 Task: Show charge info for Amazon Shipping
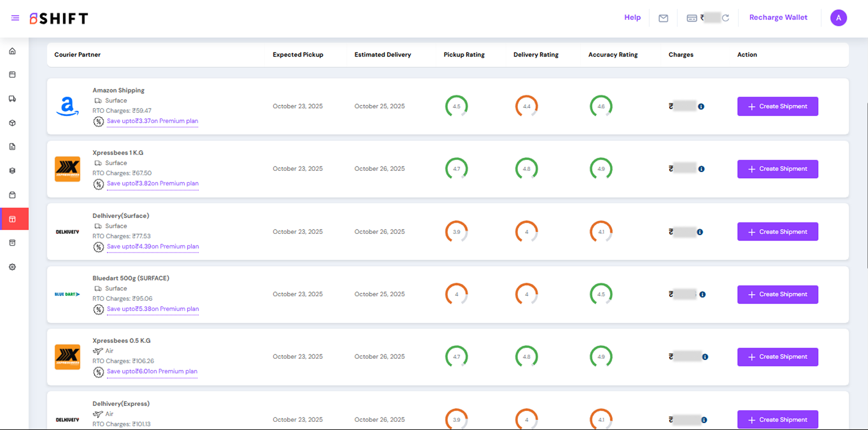coord(701,107)
